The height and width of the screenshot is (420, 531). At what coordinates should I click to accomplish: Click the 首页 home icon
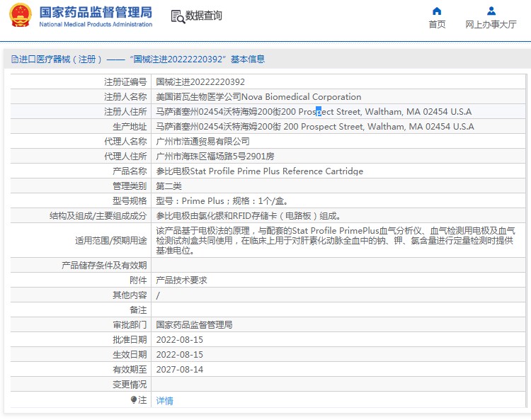(437, 11)
